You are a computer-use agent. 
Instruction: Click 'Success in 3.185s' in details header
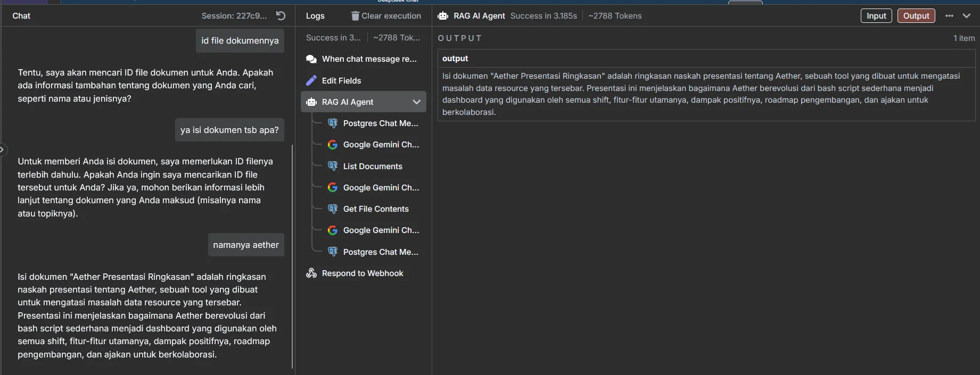point(543,16)
